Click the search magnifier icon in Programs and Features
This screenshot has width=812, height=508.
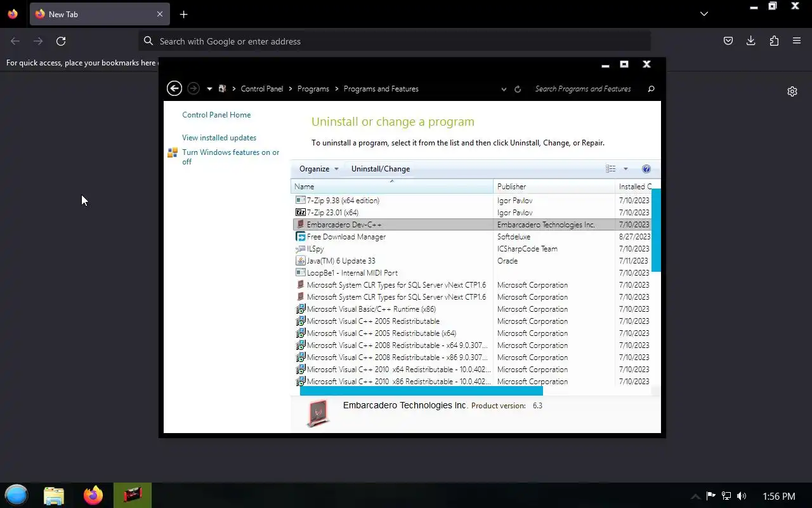(x=651, y=89)
